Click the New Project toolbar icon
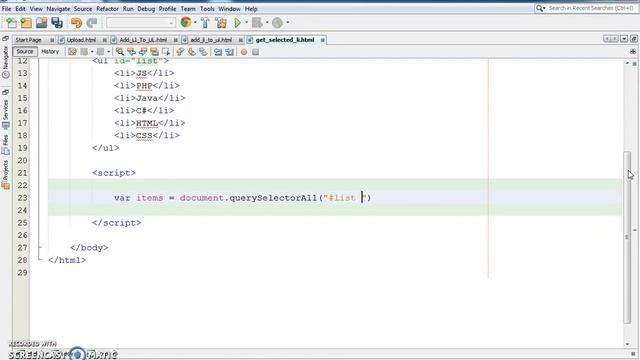640x360 pixels. (x=26, y=23)
